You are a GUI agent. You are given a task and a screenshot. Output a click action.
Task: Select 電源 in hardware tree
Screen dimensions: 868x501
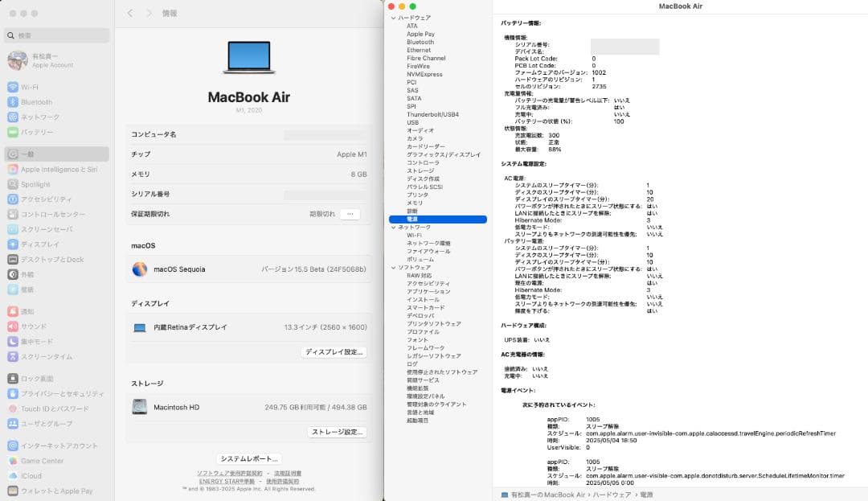coord(438,220)
